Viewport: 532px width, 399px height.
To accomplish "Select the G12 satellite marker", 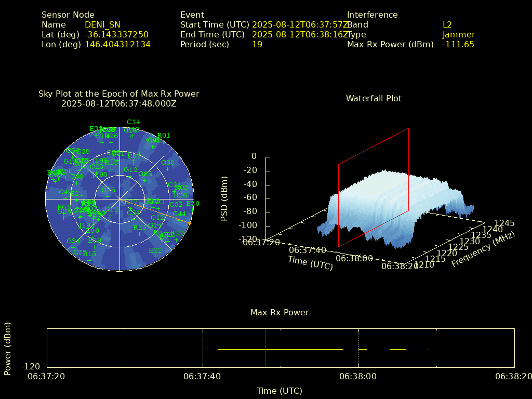I will pyautogui.click(x=130, y=176).
